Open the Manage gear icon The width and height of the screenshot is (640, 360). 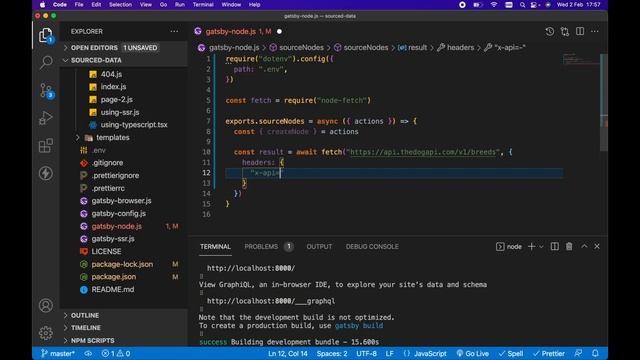46,333
